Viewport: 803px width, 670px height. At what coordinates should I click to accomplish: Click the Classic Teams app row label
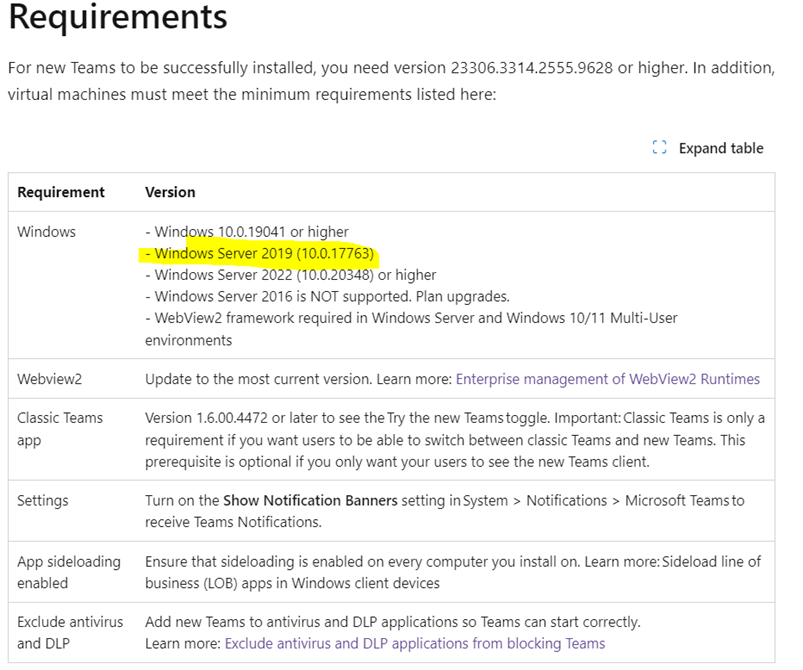(60, 429)
